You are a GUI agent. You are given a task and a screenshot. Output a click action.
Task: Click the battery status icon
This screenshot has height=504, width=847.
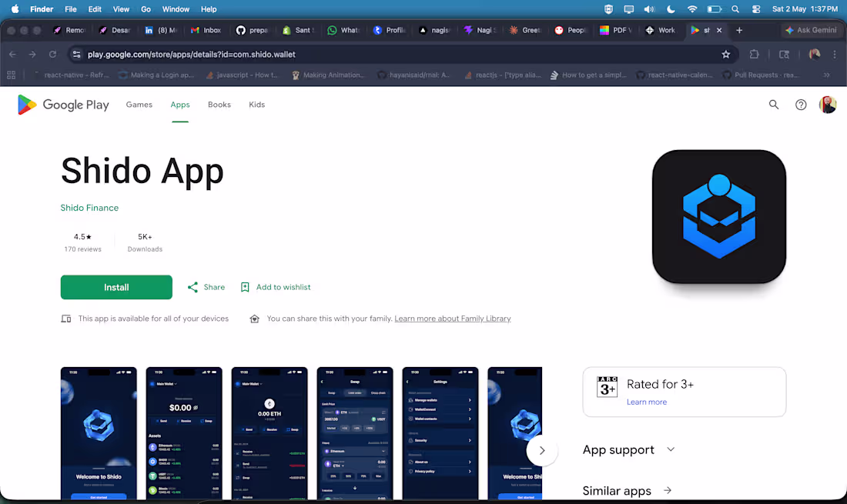[x=714, y=9]
